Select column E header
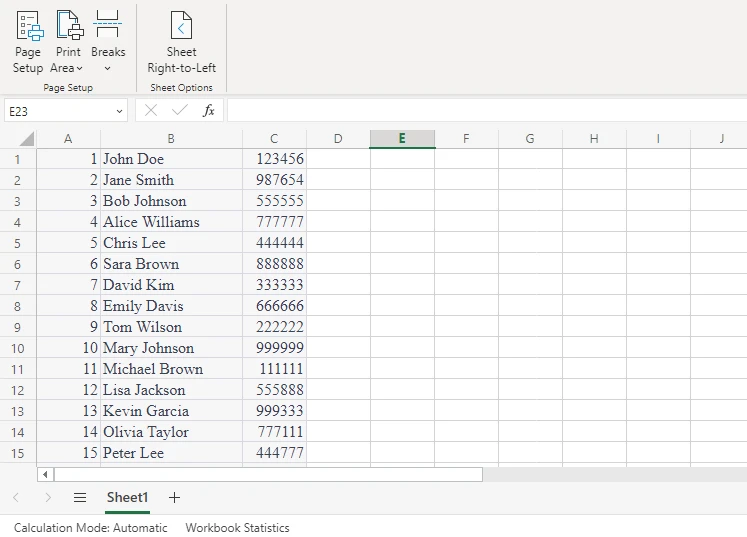747x537 pixels. coord(402,139)
